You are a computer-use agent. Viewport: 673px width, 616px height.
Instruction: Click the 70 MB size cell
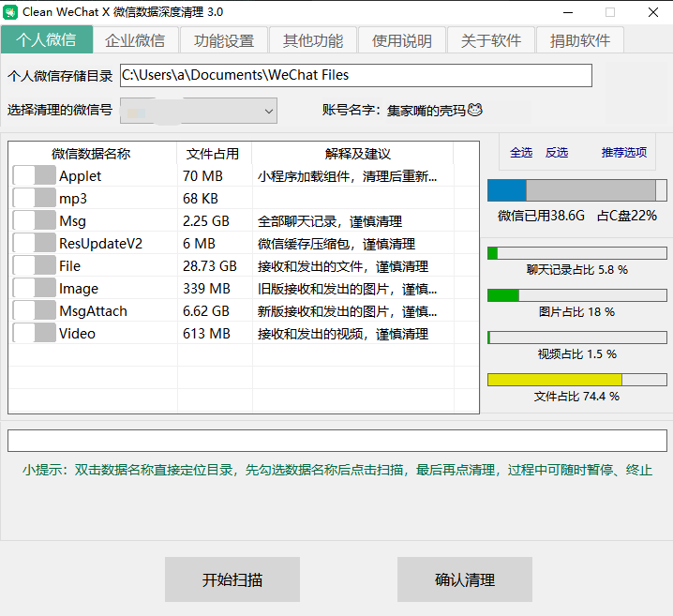point(202,176)
